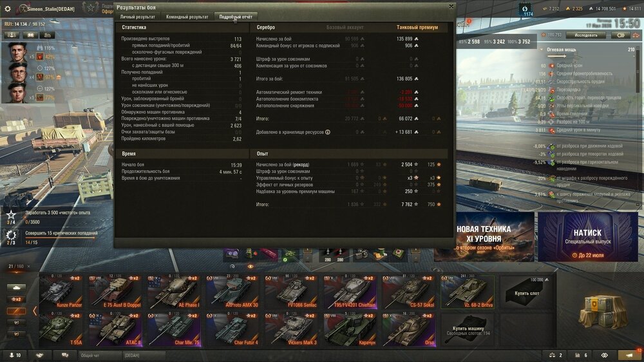
Task: Select the E 75 Ausf B Doppel tank
Action: [x=116, y=292]
